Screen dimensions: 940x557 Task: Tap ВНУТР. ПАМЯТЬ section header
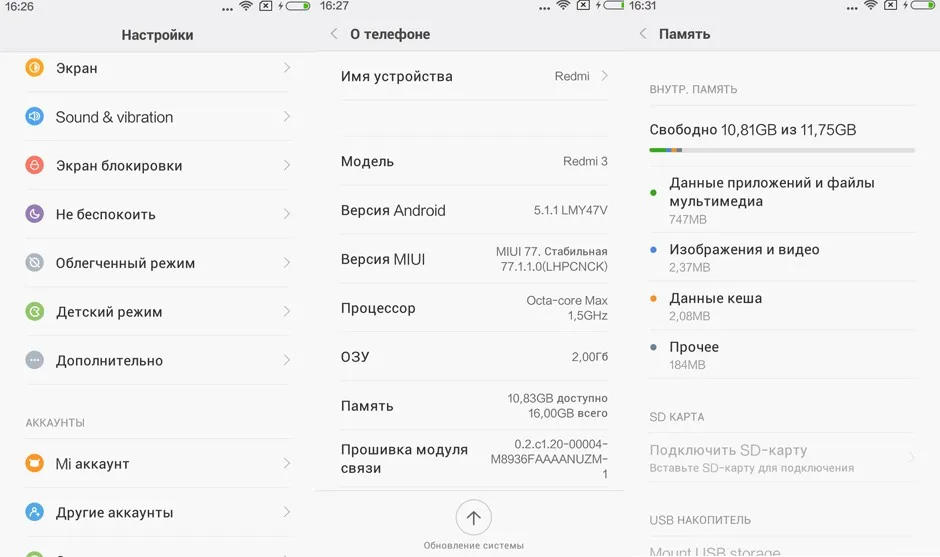pyautogui.click(x=693, y=89)
